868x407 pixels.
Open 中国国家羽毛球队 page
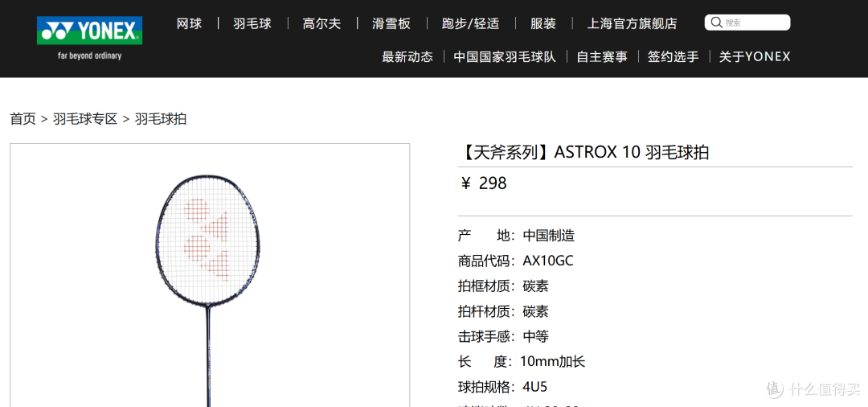pyautogui.click(x=505, y=56)
